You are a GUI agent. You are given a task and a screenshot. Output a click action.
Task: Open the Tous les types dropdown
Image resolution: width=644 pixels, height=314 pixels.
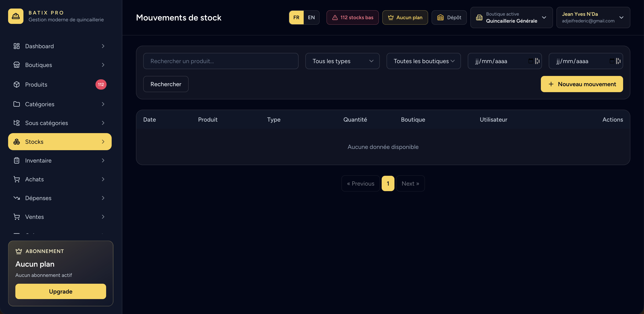point(342,61)
